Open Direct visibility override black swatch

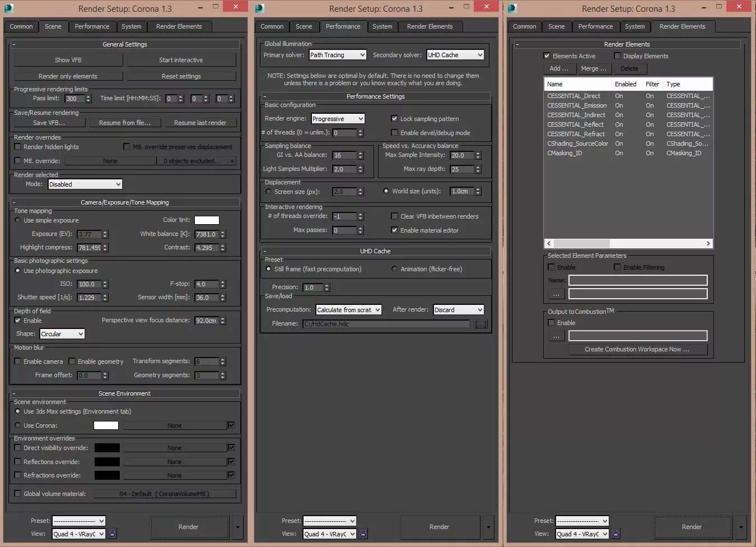pos(107,448)
